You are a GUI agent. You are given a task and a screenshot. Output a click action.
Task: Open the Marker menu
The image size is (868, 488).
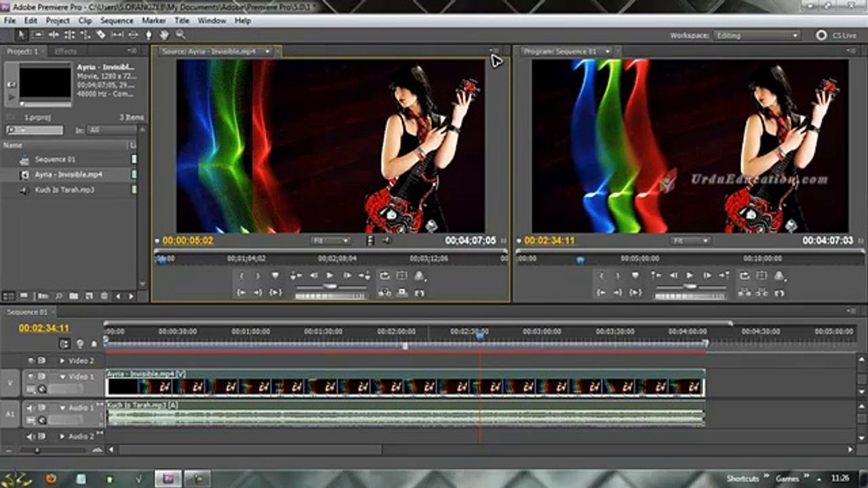coord(154,21)
